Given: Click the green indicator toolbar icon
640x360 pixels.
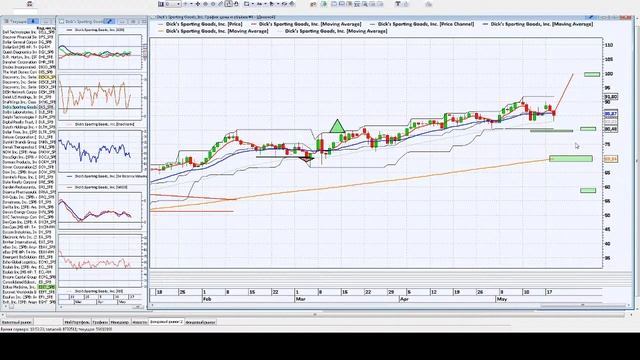Looking at the screenshot, I should coord(324,4).
